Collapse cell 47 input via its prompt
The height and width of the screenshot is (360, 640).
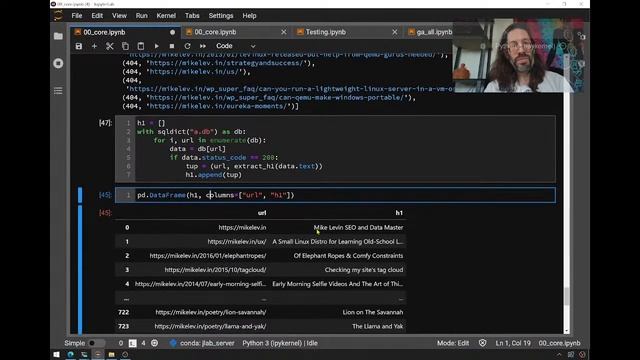105,122
